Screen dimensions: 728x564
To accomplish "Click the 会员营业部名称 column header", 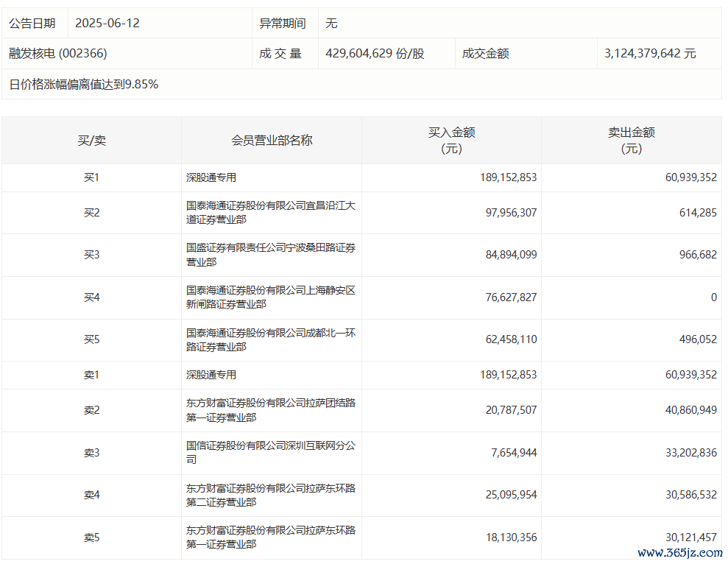I will [272, 141].
